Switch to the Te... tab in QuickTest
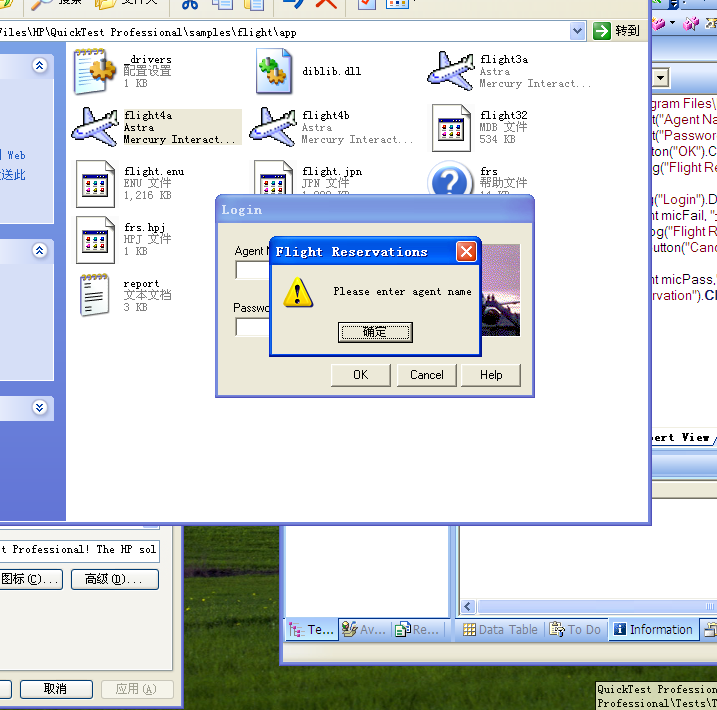 point(311,630)
